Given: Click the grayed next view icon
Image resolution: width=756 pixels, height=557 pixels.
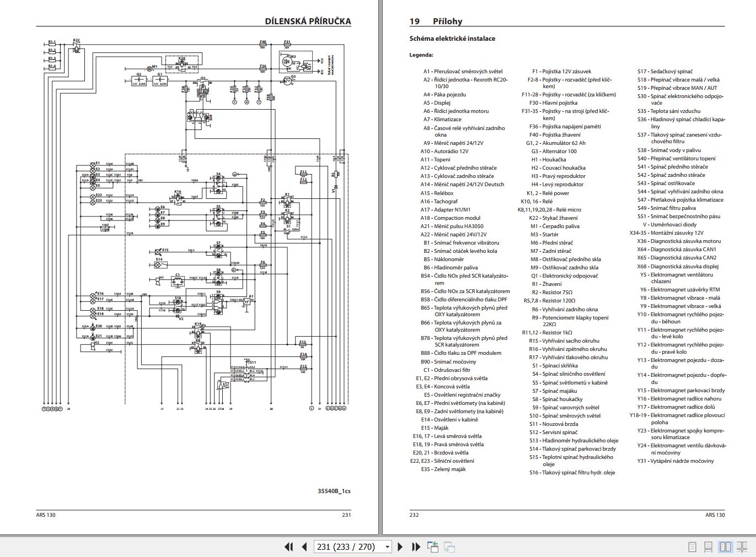Looking at the screenshot, I should pos(448,547).
